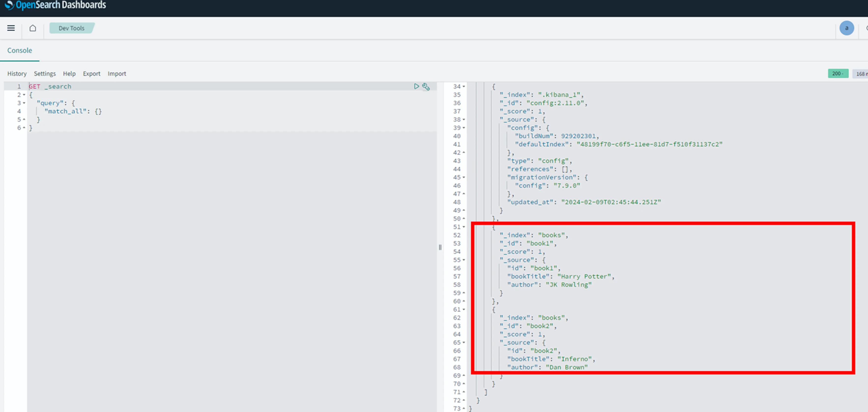Open the user avatar menu

[x=846, y=28]
